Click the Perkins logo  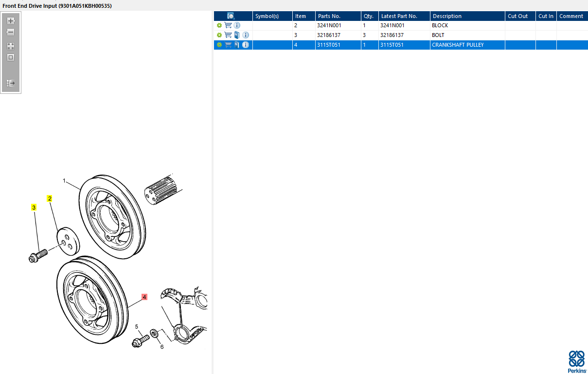(577, 362)
